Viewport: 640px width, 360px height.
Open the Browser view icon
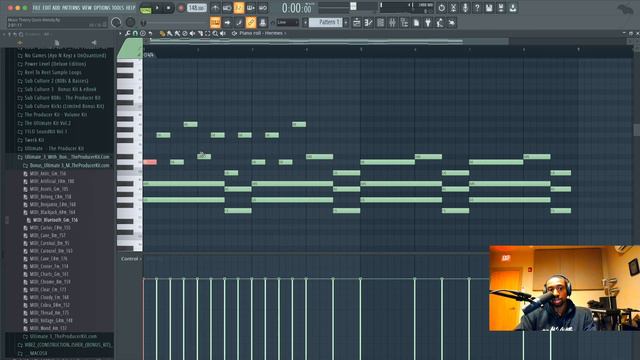click(404, 23)
